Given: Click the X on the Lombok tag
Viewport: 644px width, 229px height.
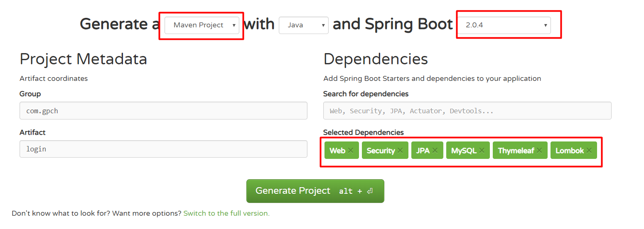Looking at the screenshot, I should click(589, 151).
